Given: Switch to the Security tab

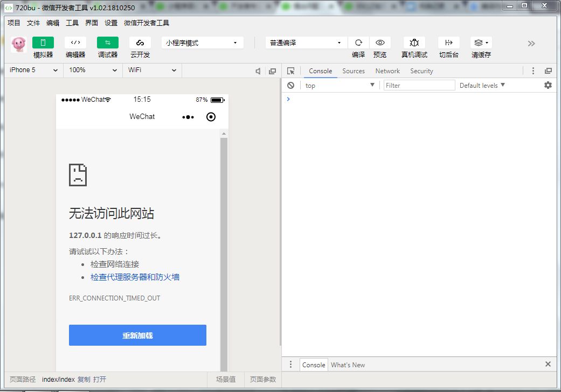Looking at the screenshot, I should pos(421,71).
